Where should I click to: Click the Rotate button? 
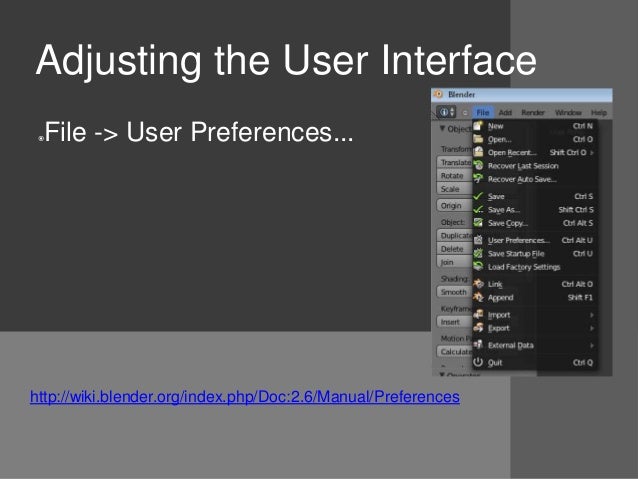pos(454,176)
